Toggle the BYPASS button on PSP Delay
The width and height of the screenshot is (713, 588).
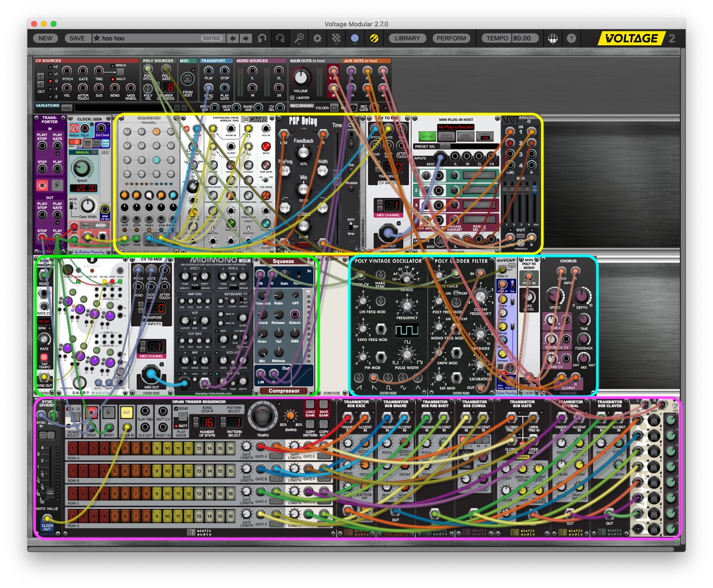303,245
